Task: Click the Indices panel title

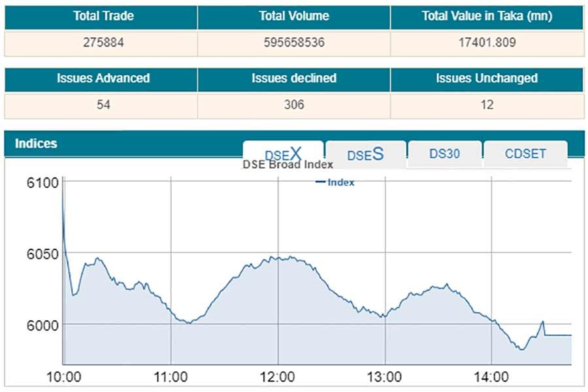Action: (36, 143)
